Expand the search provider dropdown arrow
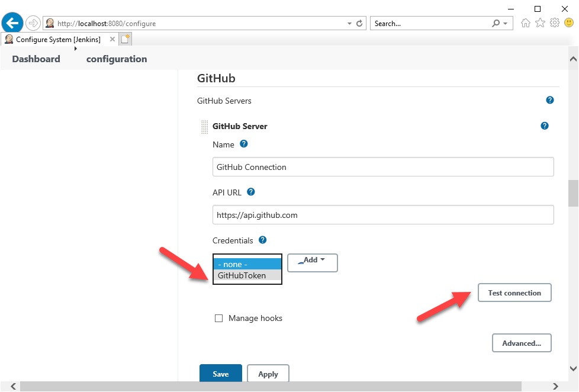 pyautogui.click(x=506, y=23)
